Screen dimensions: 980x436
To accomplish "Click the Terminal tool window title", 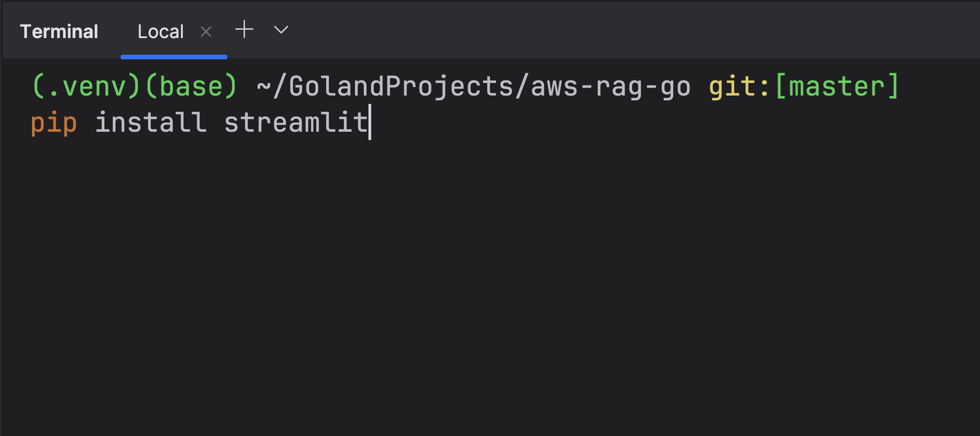I will tap(59, 31).
